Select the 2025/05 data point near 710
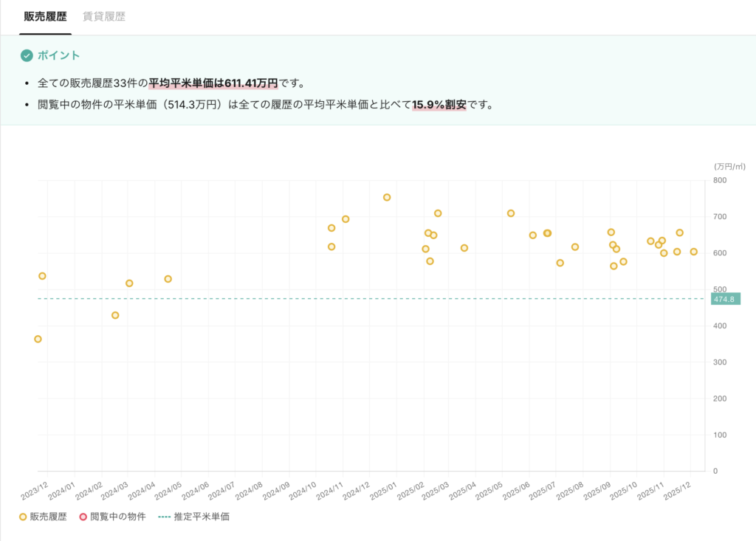Screen dimensions: 756x541 click(x=511, y=213)
